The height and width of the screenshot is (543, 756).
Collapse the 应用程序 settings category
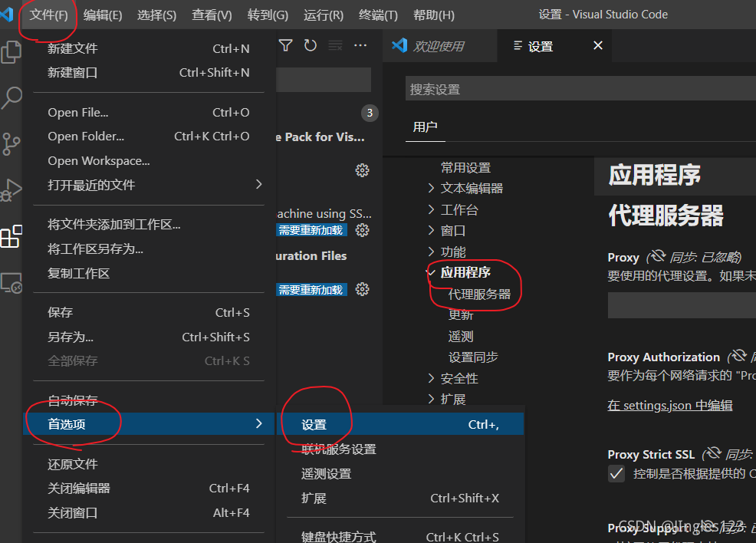430,272
